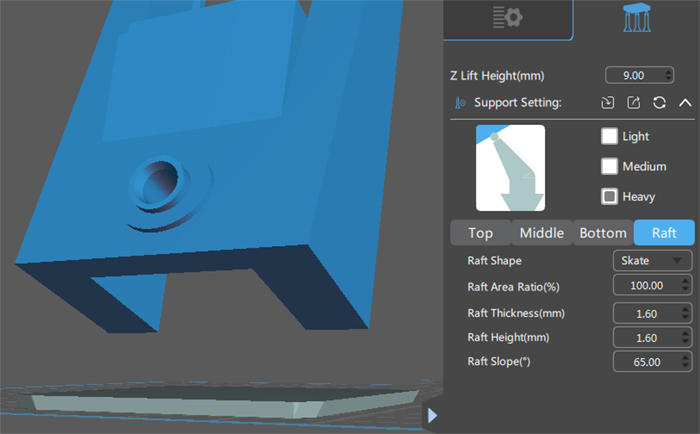Image resolution: width=700 pixels, height=434 pixels.
Task: Reset support settings with refresh icon
Action: [x=659, y=103]
